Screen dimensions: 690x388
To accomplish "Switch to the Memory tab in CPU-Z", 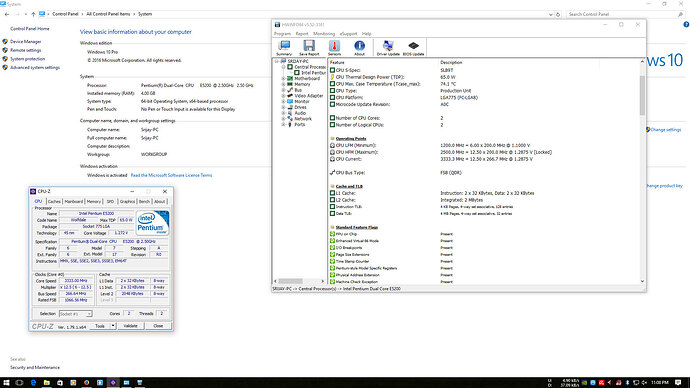I will click(93, 201).
